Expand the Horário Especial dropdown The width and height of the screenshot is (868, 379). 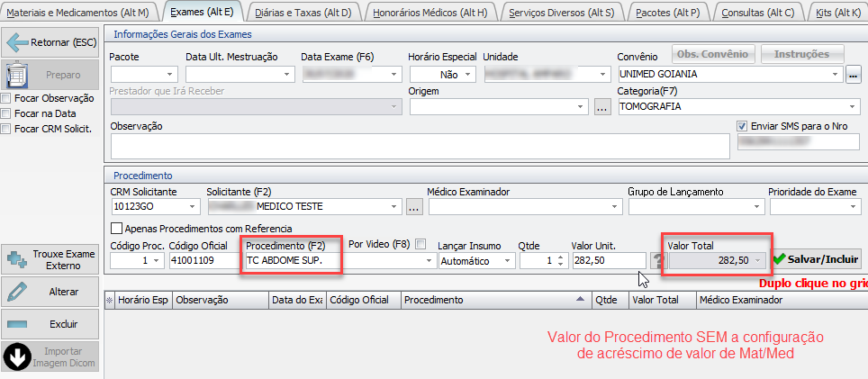468,75
